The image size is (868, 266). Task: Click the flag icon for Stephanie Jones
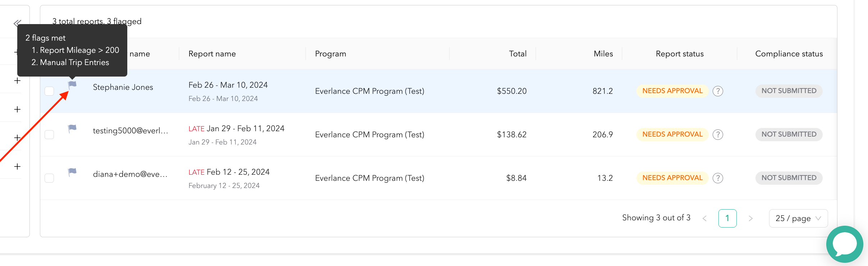[x=72, y=85]
